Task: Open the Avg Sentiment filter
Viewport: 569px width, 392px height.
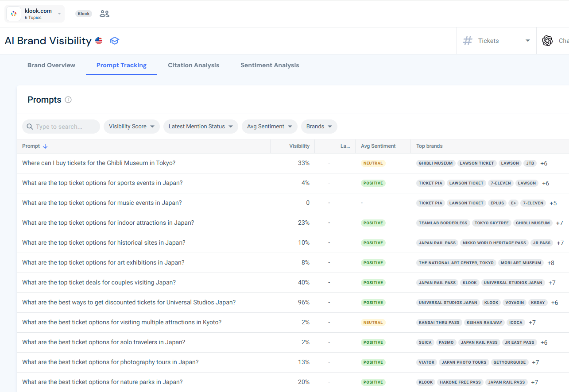Action: coord(269,127)
